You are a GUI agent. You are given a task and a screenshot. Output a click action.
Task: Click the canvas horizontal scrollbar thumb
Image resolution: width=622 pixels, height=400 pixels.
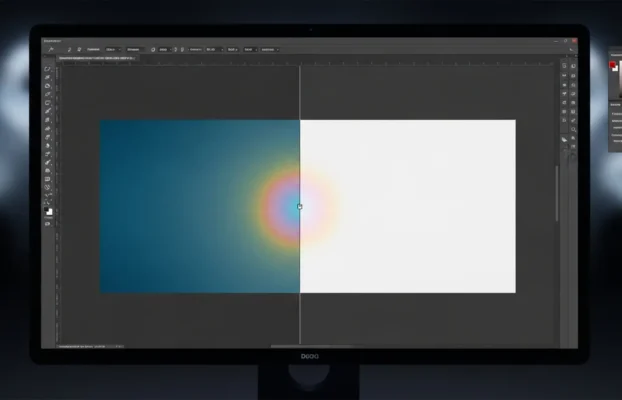coord(312,346)
